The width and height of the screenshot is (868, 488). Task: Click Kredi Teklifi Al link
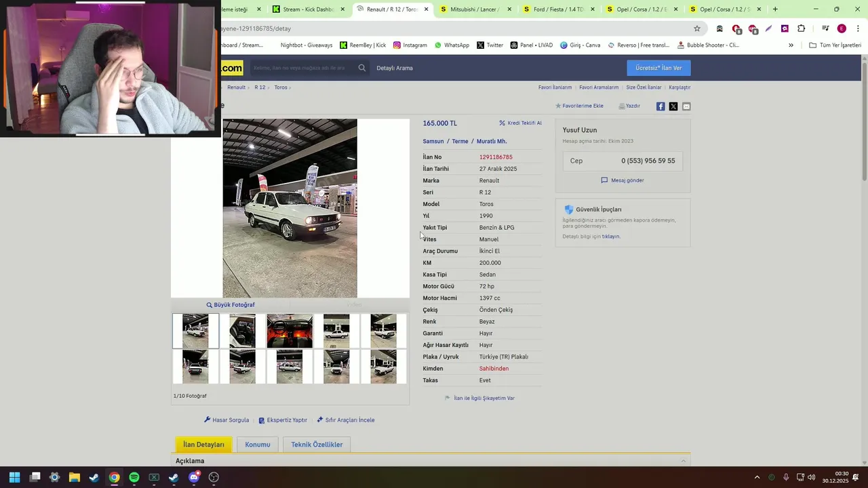pos(520,123)
